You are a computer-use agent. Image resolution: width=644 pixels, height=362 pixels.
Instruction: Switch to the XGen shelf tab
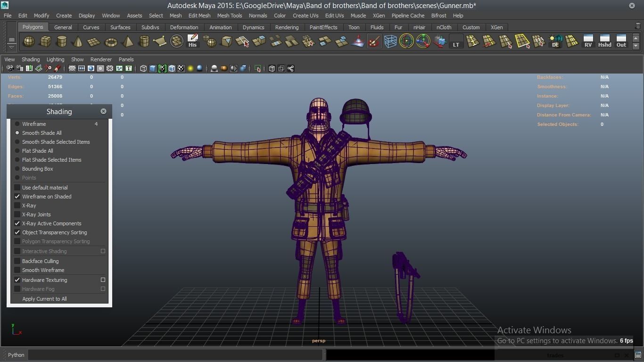pyautogui.click(x=496, y=27)
